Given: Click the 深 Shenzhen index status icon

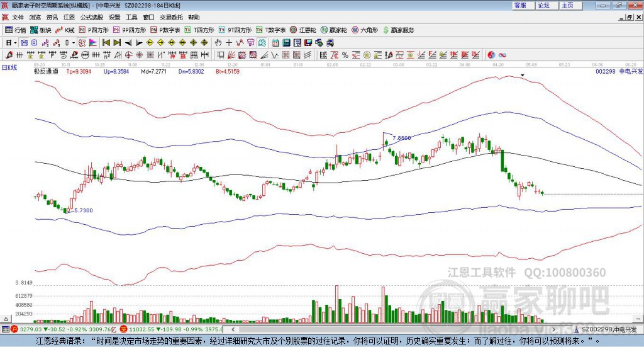Looking at the screenshot, I should pos(124,329).
